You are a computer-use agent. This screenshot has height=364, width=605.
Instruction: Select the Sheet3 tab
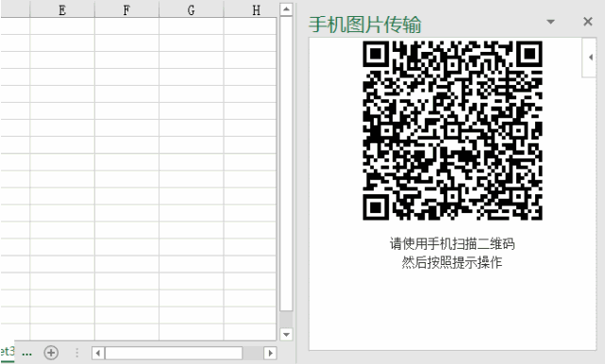pos(7,352)
